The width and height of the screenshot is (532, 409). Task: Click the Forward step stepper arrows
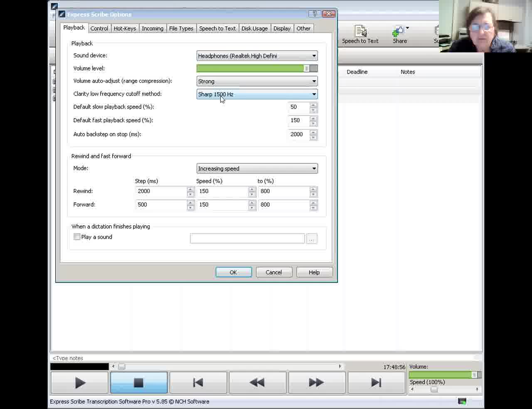click(190, 205)
